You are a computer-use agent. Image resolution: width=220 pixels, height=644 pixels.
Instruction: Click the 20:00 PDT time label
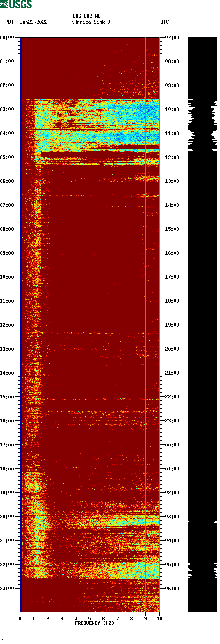pos(7,517)
